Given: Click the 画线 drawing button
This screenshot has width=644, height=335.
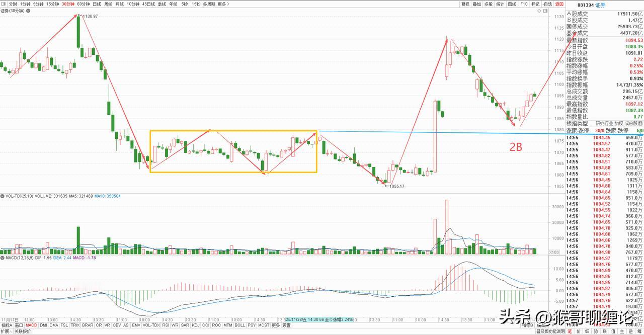Looking at the screenshot, I should (512, 4).
